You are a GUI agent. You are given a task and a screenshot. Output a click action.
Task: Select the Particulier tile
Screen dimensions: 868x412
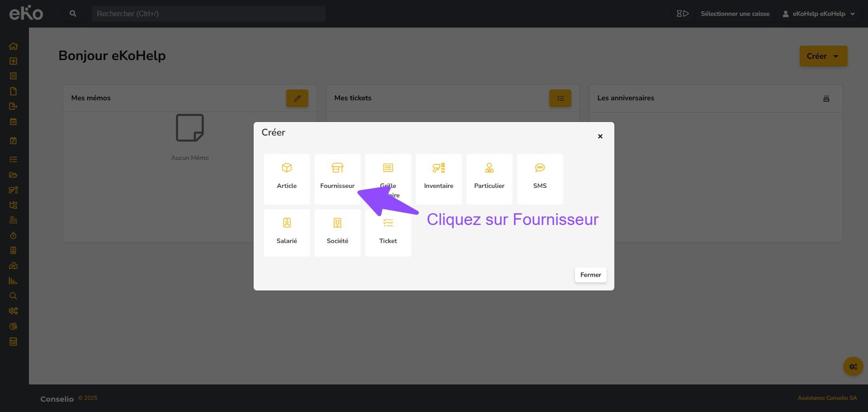click(489, 178)
